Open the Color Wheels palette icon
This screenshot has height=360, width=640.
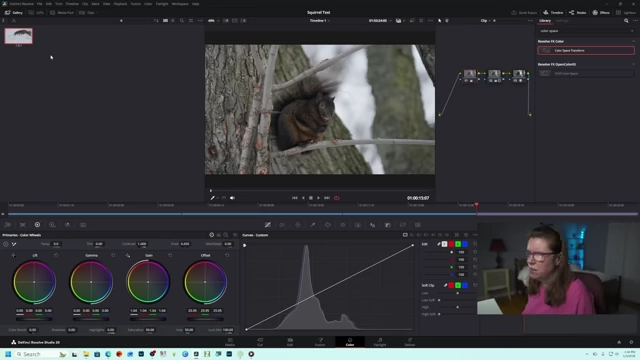[37, 225]
